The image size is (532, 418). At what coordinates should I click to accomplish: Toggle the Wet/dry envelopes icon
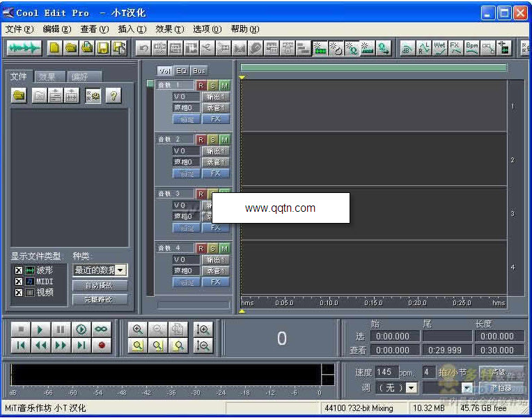click(439, 48)
